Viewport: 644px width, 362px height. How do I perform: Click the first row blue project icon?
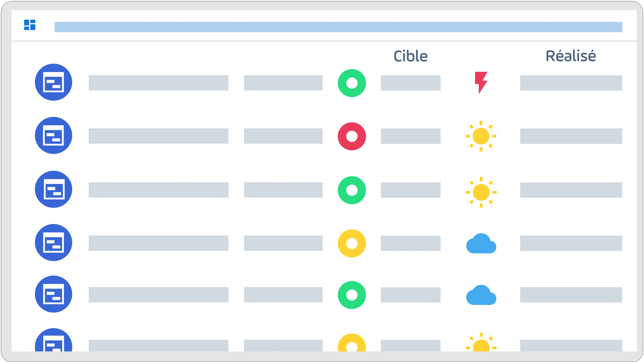(54, 82)
